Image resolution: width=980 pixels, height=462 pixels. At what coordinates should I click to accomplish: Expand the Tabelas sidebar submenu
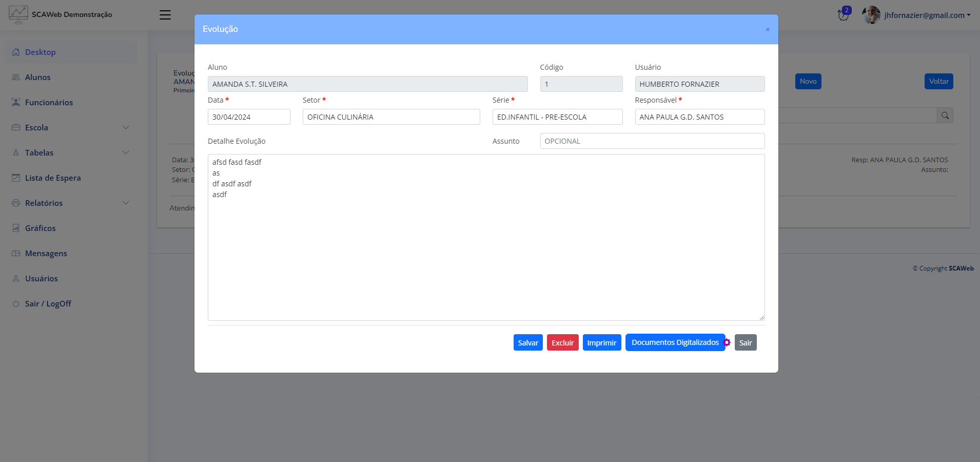pos(126,153)
